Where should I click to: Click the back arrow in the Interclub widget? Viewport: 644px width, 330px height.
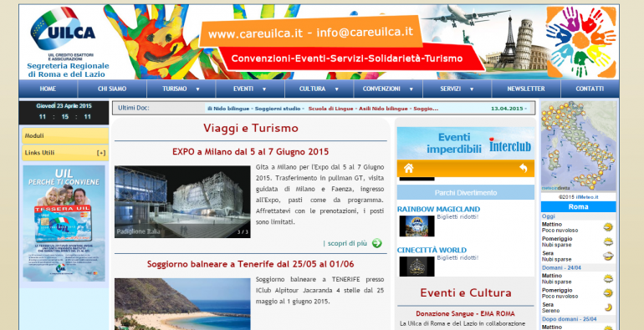coord(524,168)
